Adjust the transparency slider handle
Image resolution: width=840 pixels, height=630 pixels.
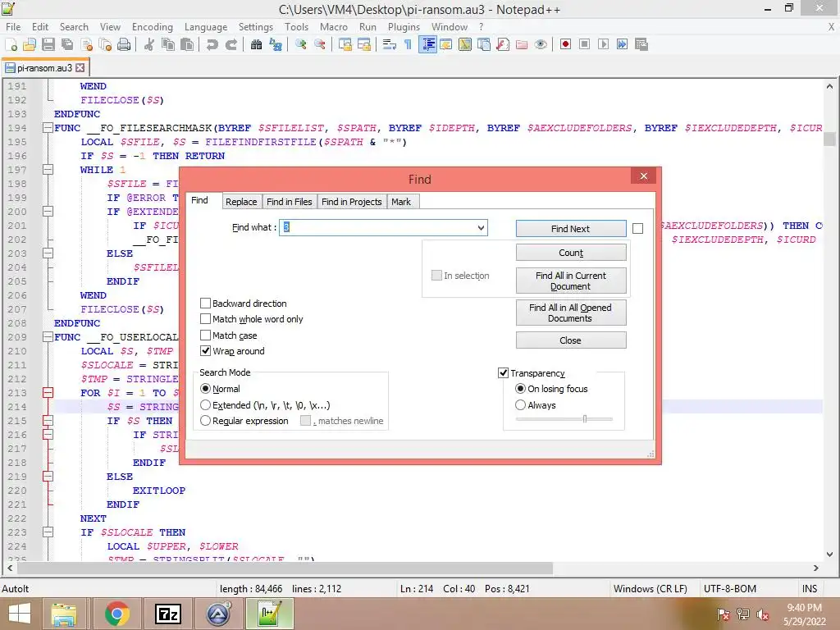[x=584, y=419]
